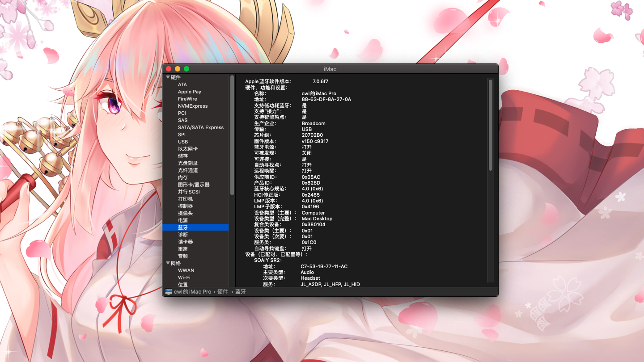Select Wi-Fi under 网络
This screenshot has height=362, width=644.
tap(184, 278)
